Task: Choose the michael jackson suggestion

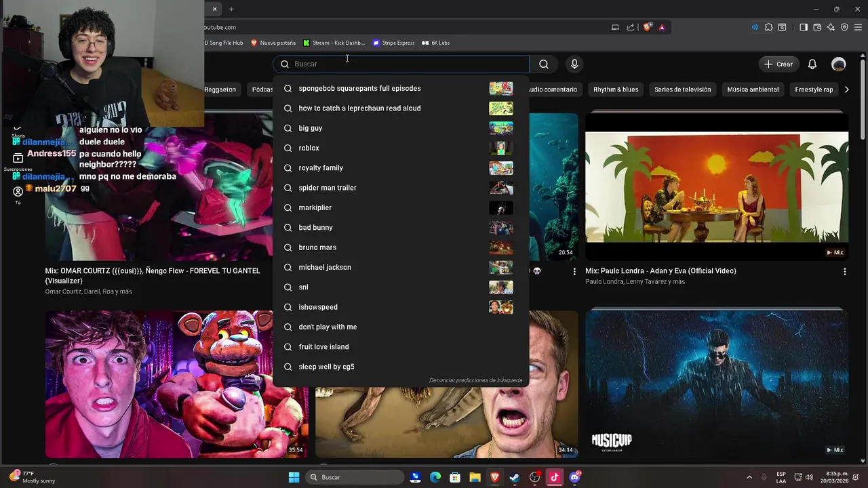Action: 400,267
